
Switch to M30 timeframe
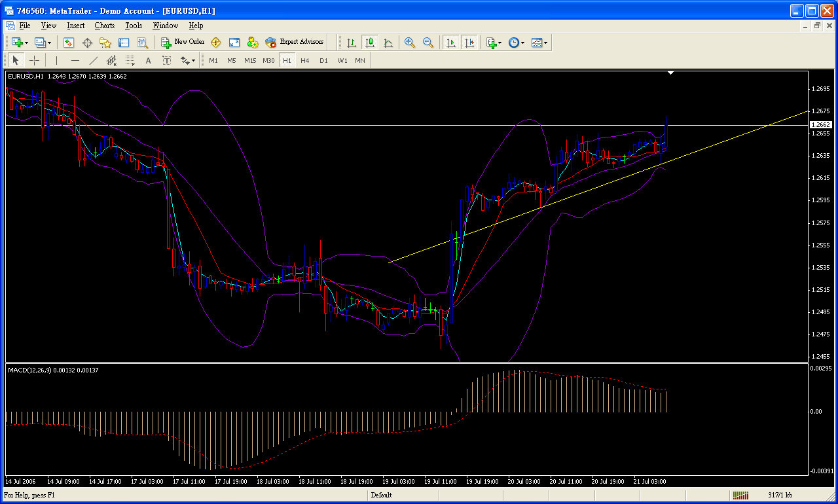pos(268,60)
